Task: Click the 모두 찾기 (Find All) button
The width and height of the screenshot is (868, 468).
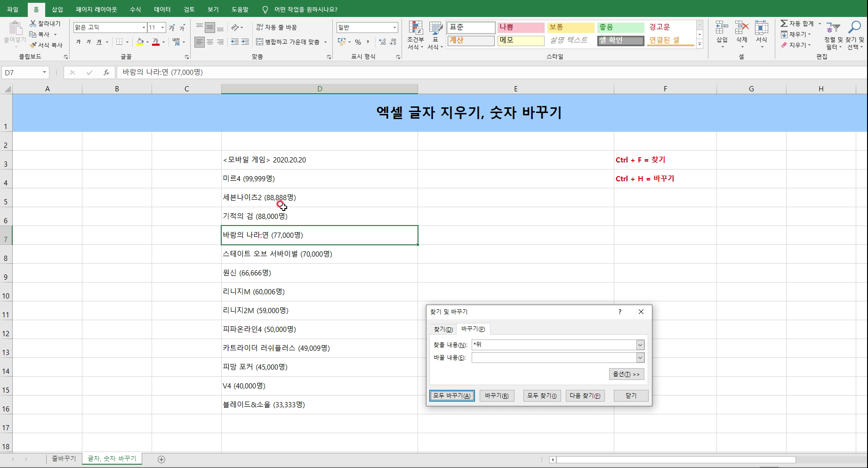Action: click(x=542, y=396)
